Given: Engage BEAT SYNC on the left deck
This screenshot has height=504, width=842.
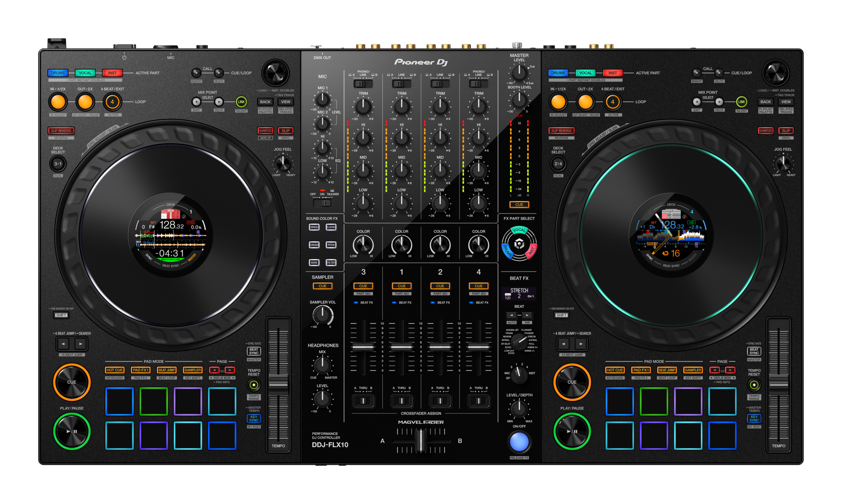Looking at the screenshot, I should click(254, 351).
